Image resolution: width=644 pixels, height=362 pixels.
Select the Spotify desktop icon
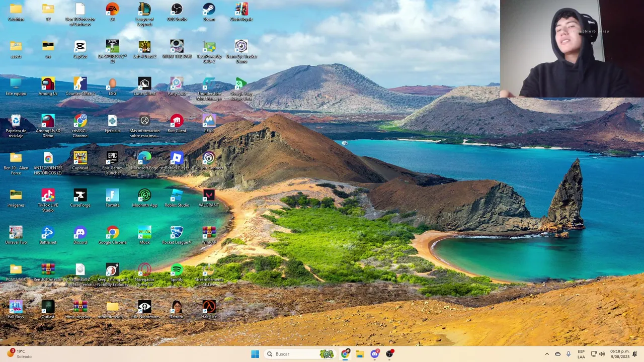coord(177,273)
